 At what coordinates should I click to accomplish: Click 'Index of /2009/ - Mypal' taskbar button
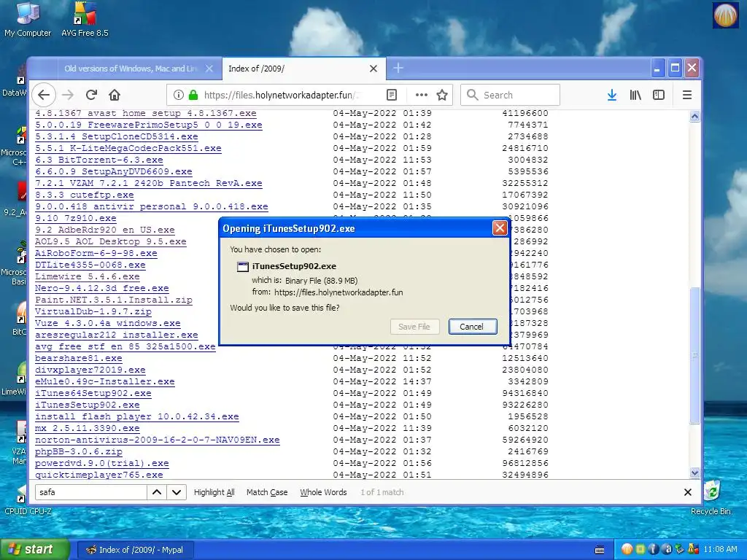(135, 550)
